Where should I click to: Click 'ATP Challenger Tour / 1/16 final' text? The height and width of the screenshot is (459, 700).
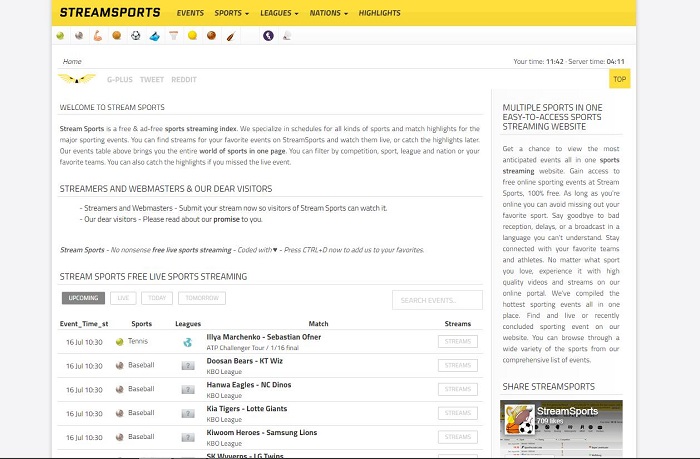[252, 348]
